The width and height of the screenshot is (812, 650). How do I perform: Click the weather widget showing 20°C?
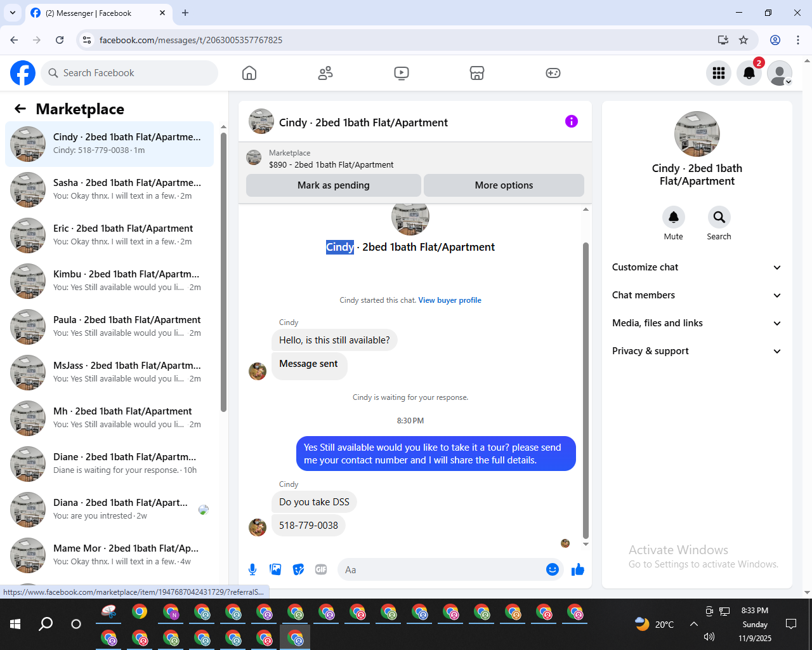[654, 624]
